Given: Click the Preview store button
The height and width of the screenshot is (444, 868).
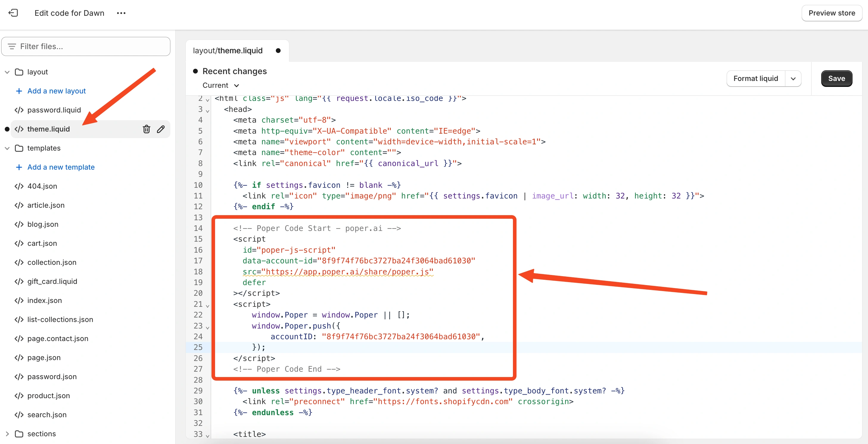Looking at the screenshot, I should 831,13.
